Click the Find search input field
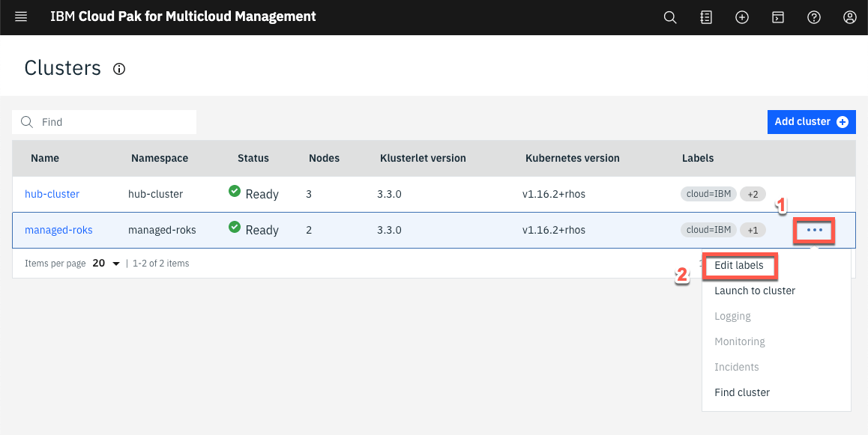Image resolution: width=868 pixels, height=435 pixels. (x=104, y=121)
